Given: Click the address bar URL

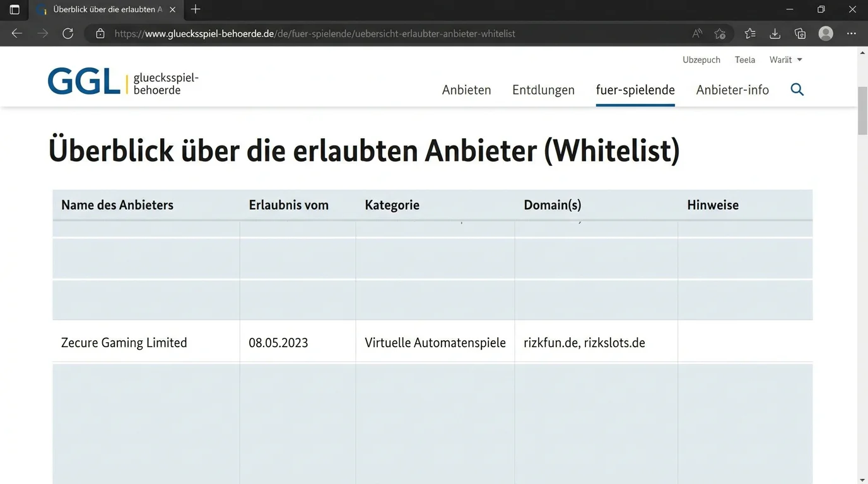Looking at the screenshot, I should (315, 33).
